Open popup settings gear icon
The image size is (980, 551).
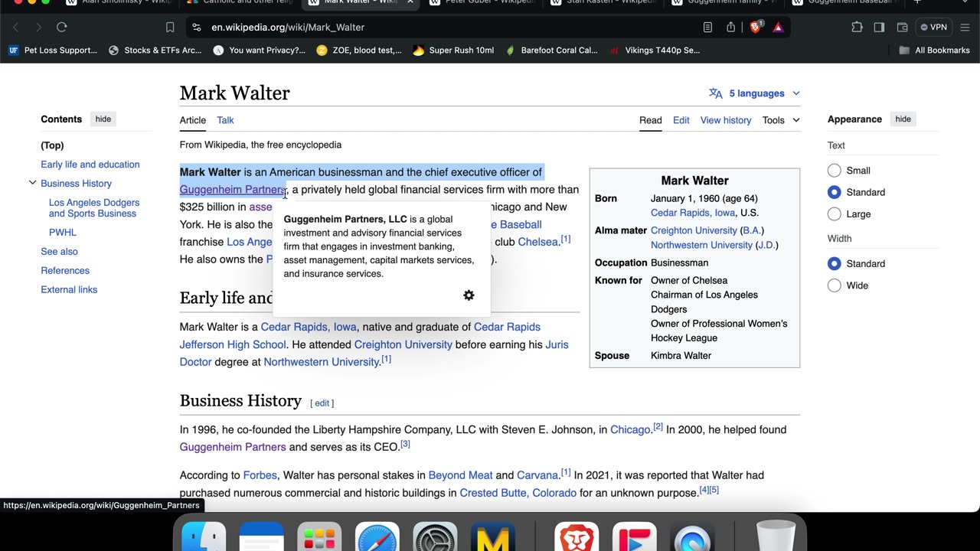click(x=469, y=295)
